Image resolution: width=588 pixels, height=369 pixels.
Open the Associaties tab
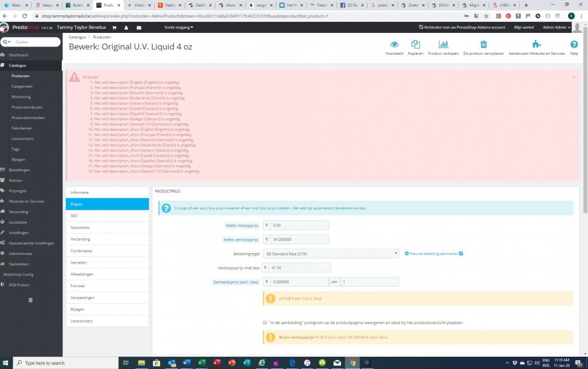pyautogui.click(x=107, y=227)
